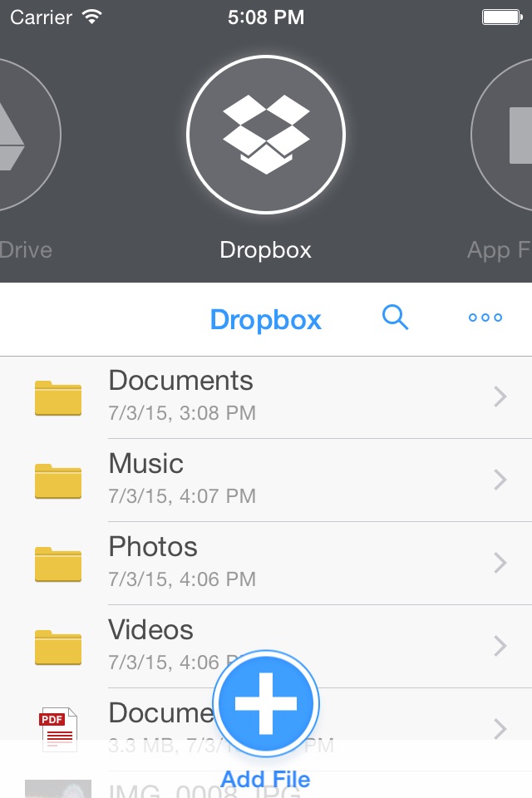
Task: Open search with the magnifier icon
Action: coord(395,318)
